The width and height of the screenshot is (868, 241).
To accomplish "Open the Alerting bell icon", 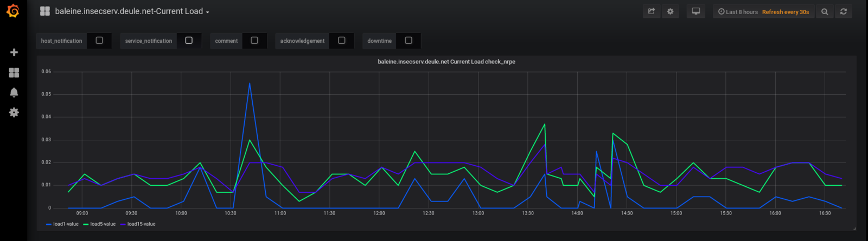I will pos(14,93).
